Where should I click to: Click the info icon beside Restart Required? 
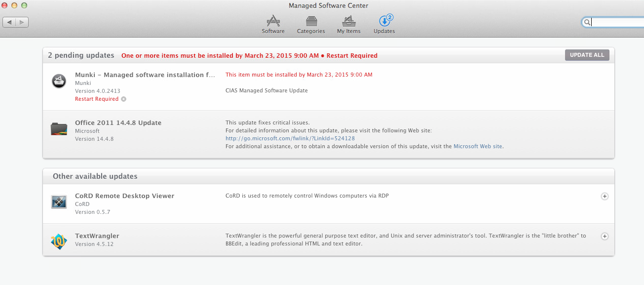(x=123, y=99)
